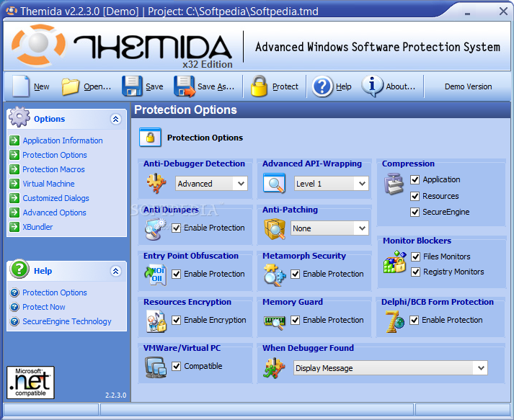Click the Save floppy disk icon
This screenshot has width=514, height=420.
click(x=132, y=86)
